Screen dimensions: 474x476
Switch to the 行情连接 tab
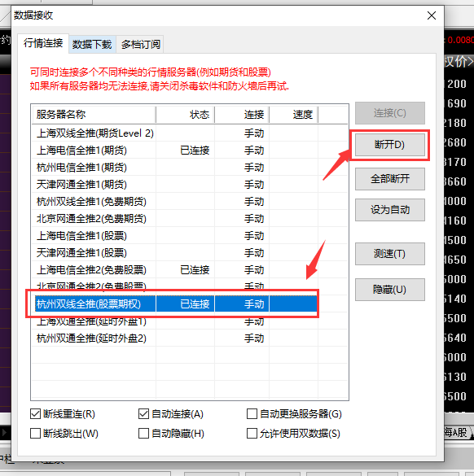[x=43, y=43]
